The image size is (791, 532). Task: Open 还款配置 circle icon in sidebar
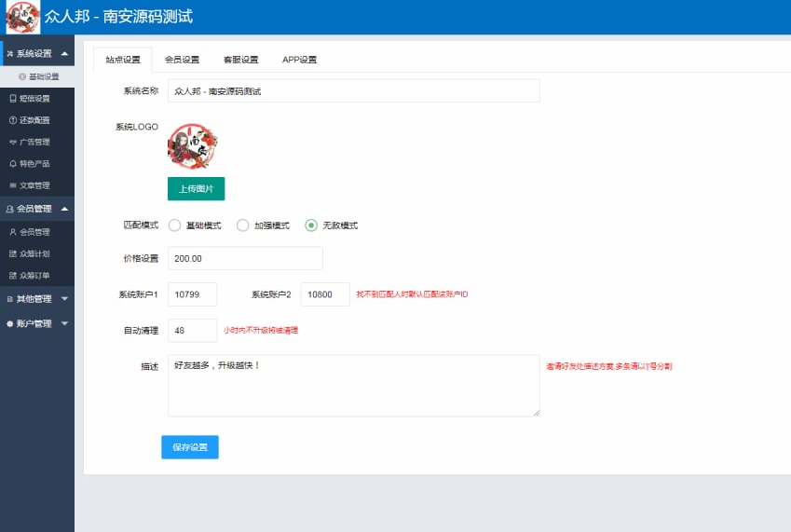(x=13, y=120)
